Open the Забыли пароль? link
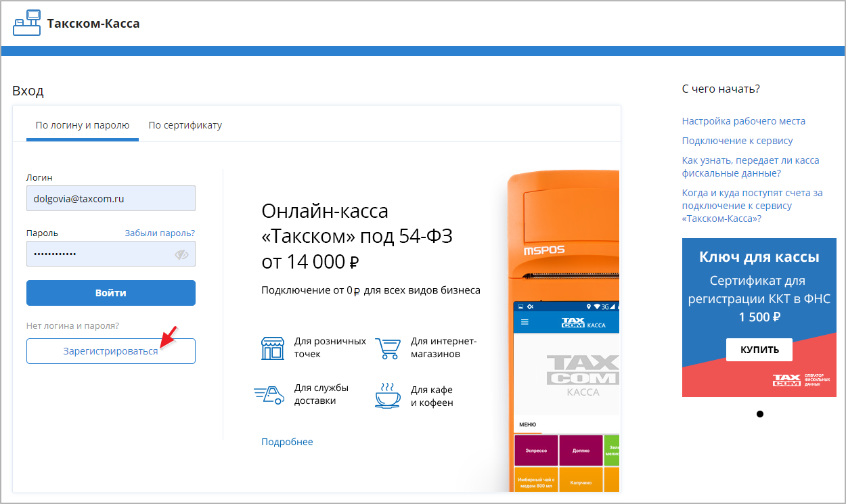The width and height of the screenshot is (846, 504). click(160, 233)
